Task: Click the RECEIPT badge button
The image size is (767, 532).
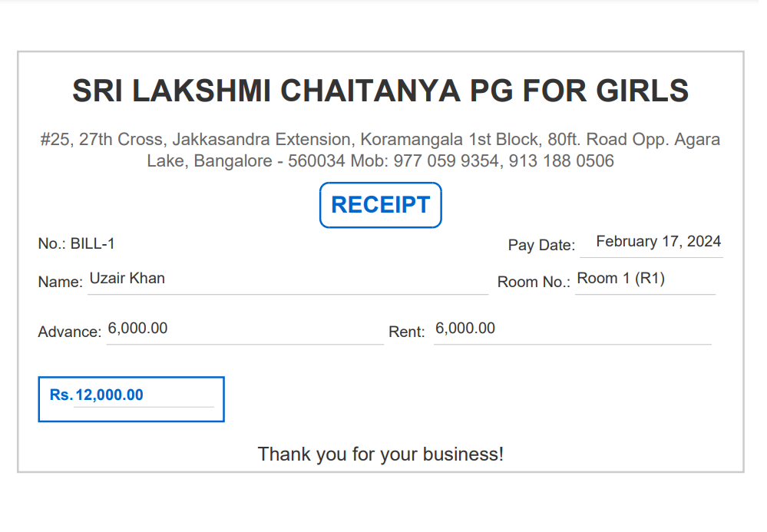Action: pos(380,205)
